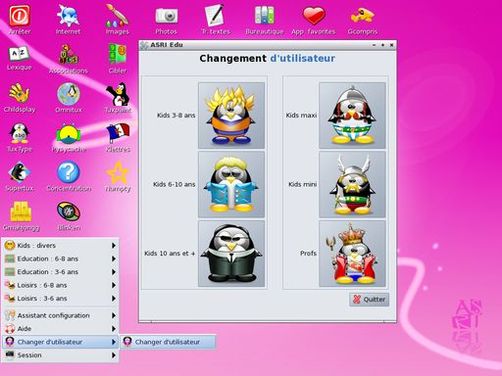The width and height of the screenshot is (502, 376).
Task: Select the Kids 3-8 ans penguin avatar
Action: [232, 115]
